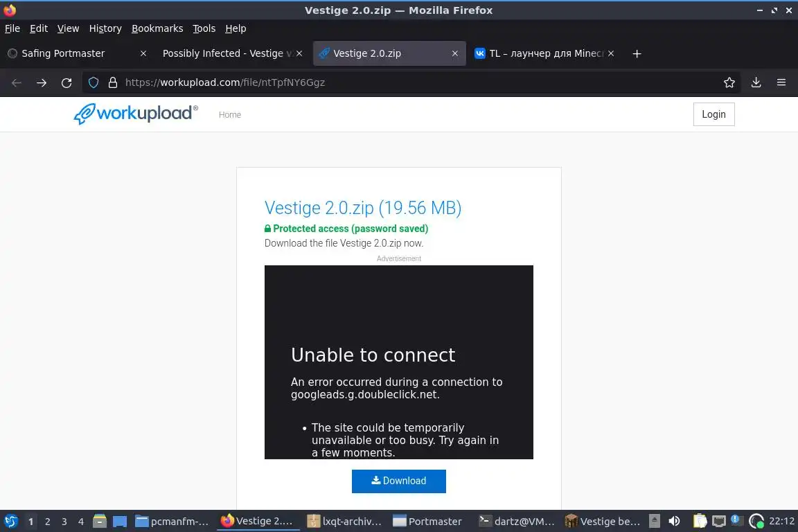The width and height of the screenshot is (798, 532).
Task: Launch the file manager quick-launch icon
Action: pos(100,522)
